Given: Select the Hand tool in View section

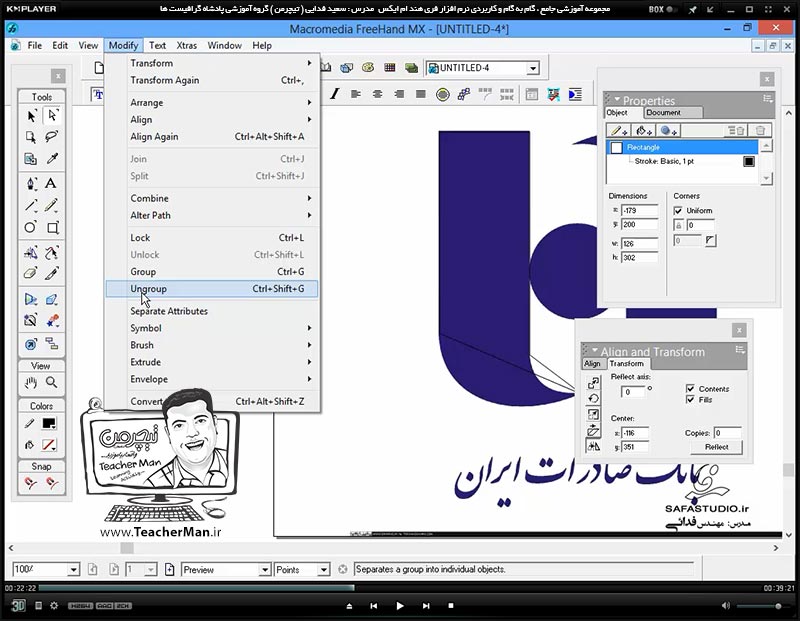Looking at the screenshot, I should 31,382.
